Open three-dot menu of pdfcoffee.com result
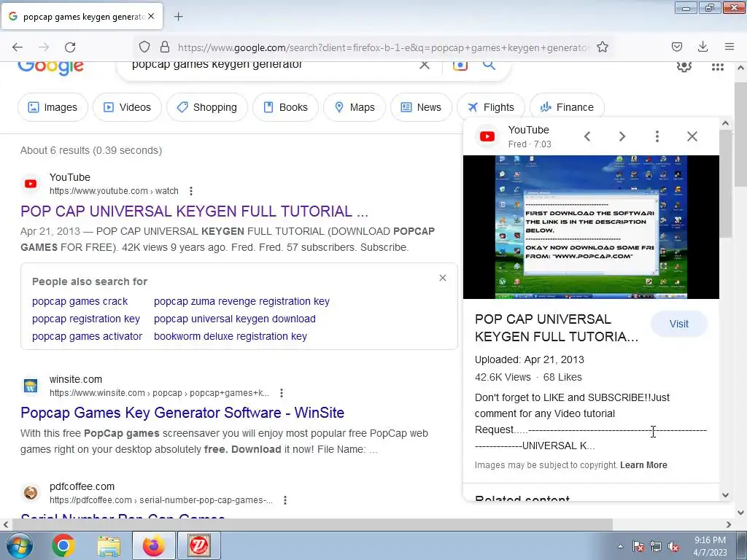 (x=285, y=500)
